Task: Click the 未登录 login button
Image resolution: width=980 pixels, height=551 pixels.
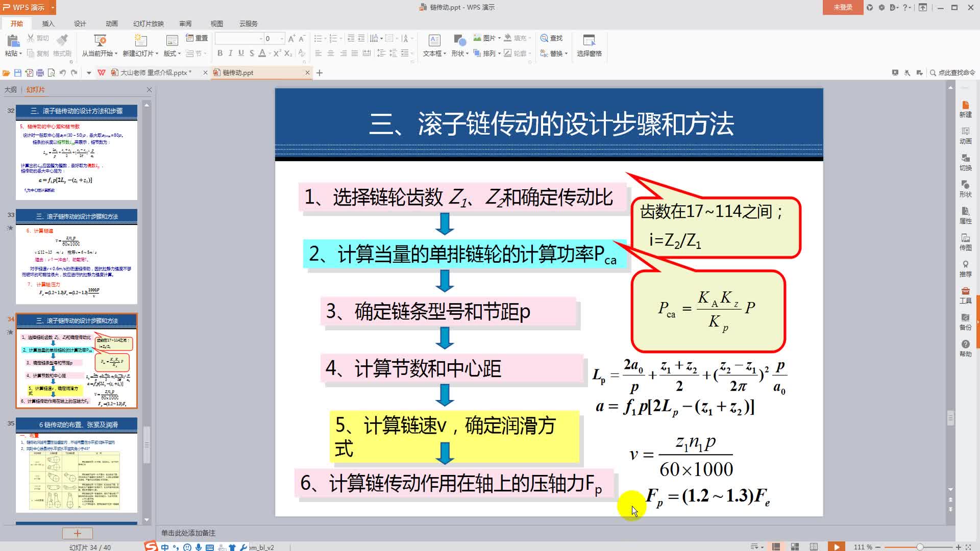Action: [843, 8]
